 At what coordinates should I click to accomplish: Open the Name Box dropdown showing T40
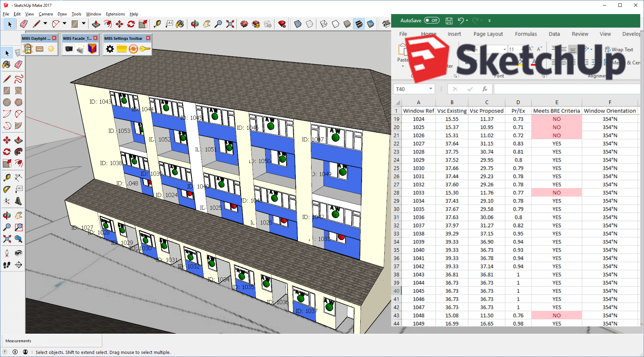[431, 89]
